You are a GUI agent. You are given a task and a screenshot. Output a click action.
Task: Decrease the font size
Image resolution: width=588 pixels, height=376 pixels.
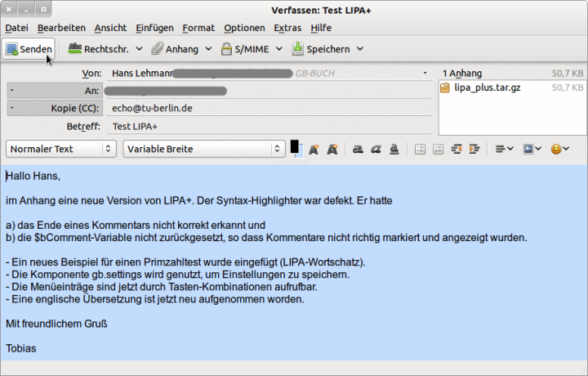coord(314,150)
